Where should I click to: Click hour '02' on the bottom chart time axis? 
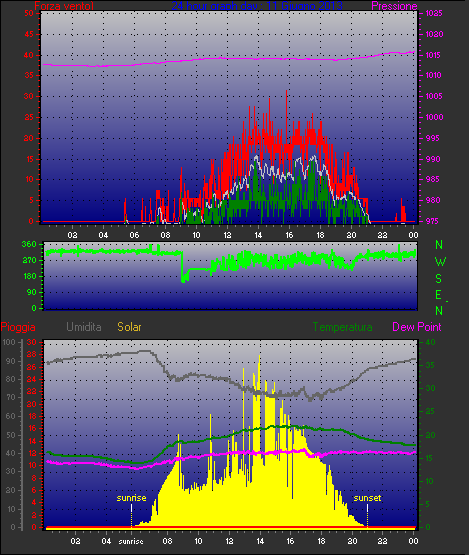75,541
